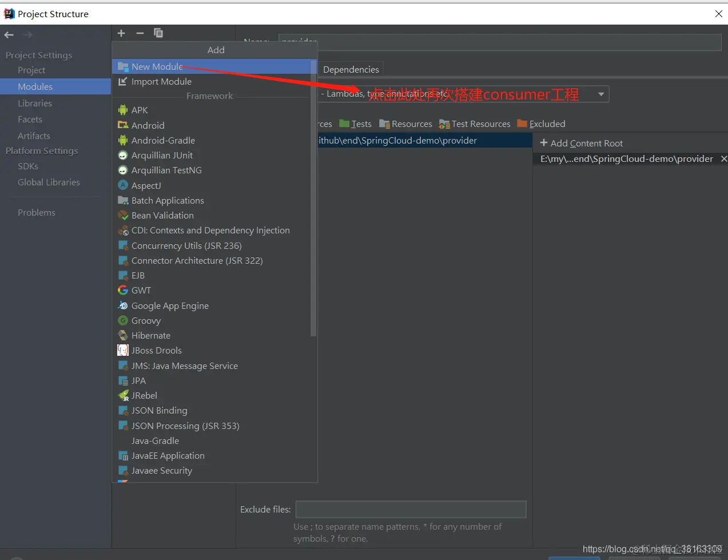Mark folder as Tests
This screenshot has width=728, height=560.
pyautogui.click(x=355, y=124)
